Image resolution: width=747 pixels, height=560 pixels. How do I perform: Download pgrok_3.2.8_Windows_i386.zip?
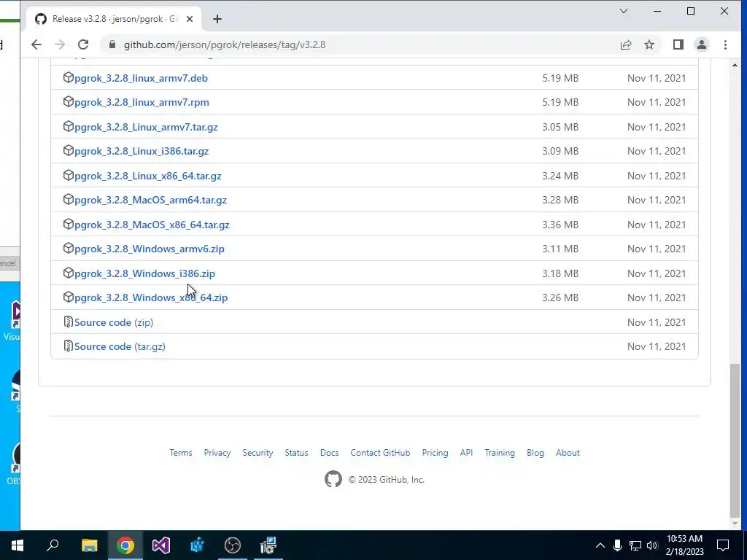point(145,274)
